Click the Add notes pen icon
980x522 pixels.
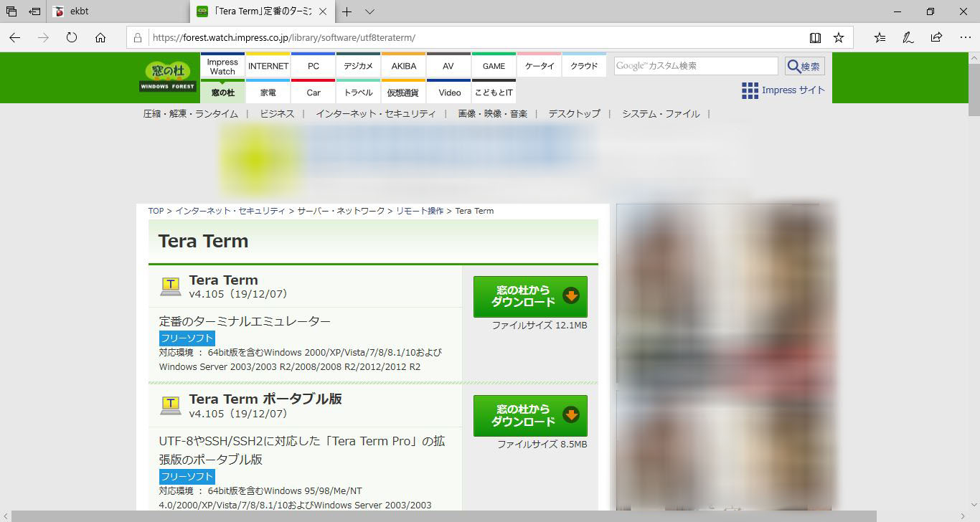click(908, 37)
